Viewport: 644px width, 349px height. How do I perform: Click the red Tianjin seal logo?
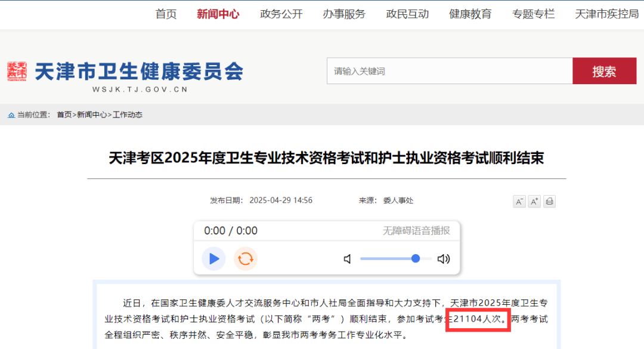pos(17,72)
